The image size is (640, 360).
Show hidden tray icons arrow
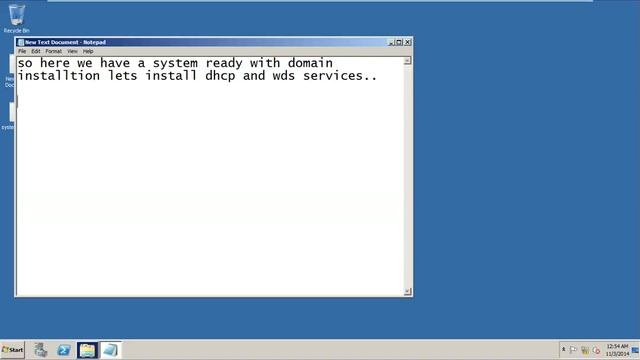coord(564,349)
